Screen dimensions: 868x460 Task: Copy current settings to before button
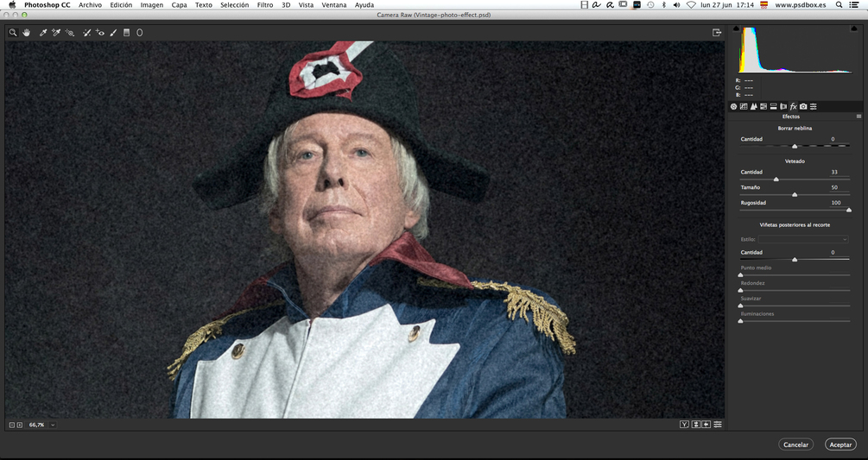(706, 424)
